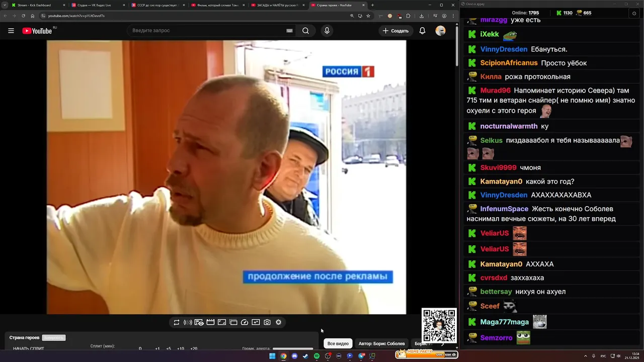Toggle the theater frame icon
644x362 pixels.
tap(222, 322)
